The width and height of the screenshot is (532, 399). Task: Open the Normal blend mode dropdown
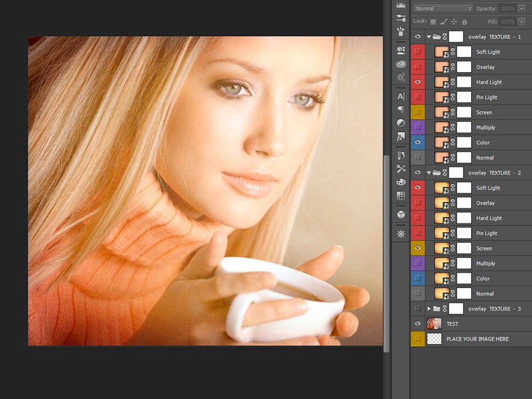click(443, 9)
